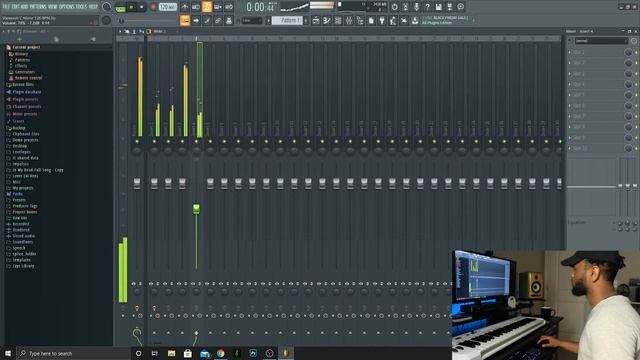Open the Slot 5 effect menu arrow
640x360 pixels.
(x=570, y=95)
